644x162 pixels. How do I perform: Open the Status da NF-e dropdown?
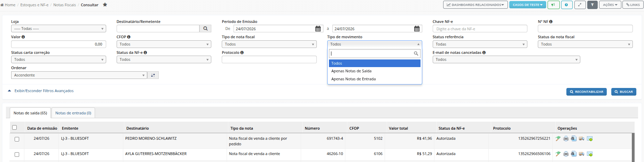164,59
